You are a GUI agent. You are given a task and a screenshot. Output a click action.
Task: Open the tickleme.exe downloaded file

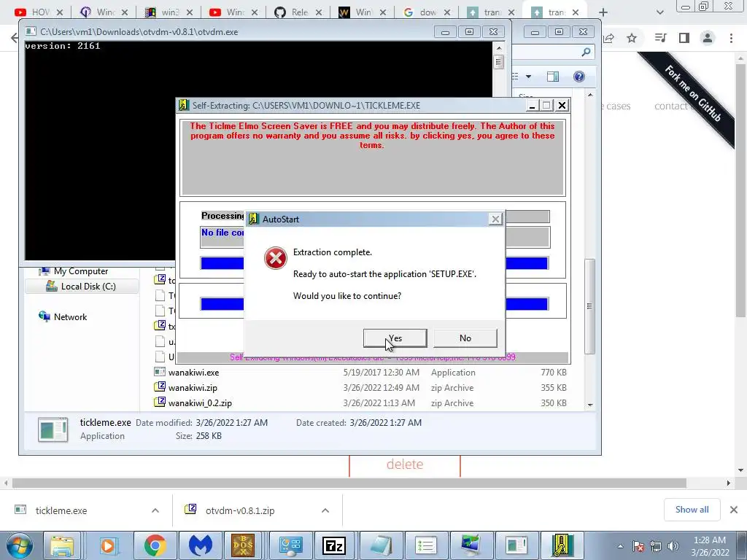click(61, 510)
